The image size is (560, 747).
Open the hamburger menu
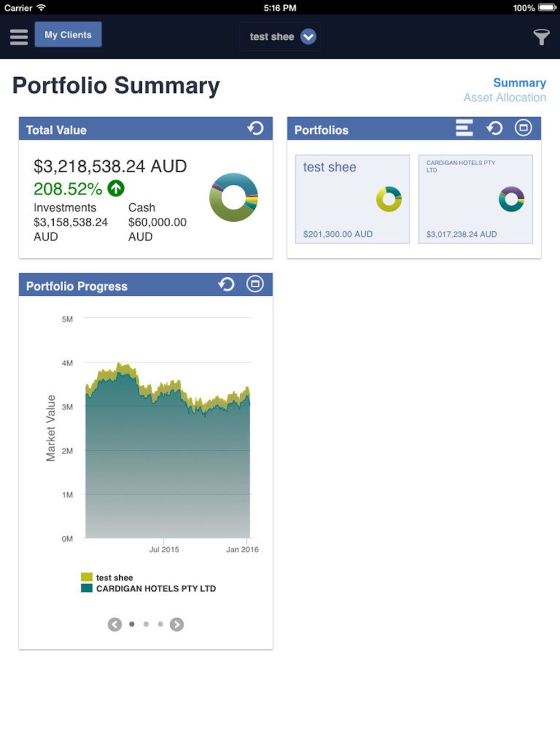19,36
